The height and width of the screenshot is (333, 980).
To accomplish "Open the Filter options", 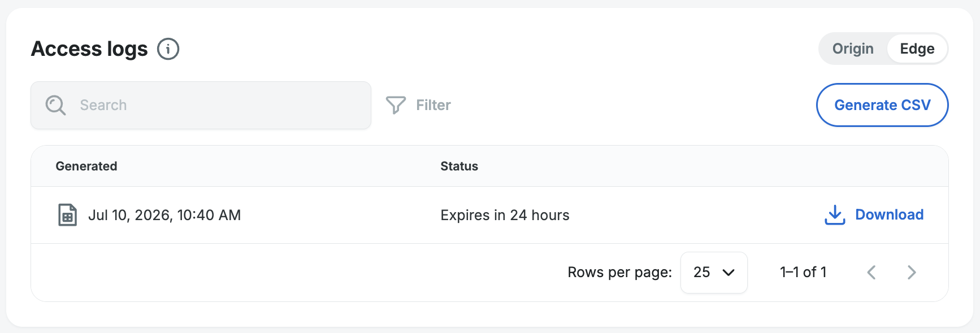I will [418, 105].
